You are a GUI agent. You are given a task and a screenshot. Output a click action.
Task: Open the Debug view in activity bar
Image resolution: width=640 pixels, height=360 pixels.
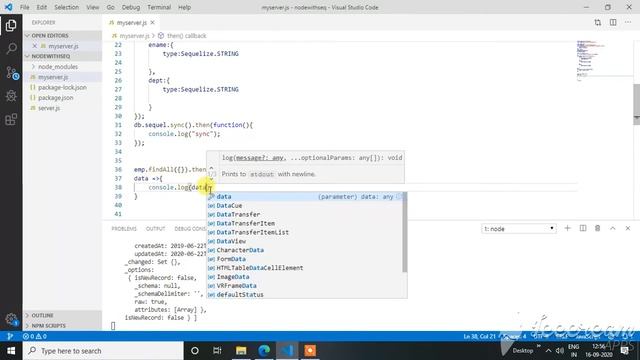pyautogui.click(x=11, y=96)
